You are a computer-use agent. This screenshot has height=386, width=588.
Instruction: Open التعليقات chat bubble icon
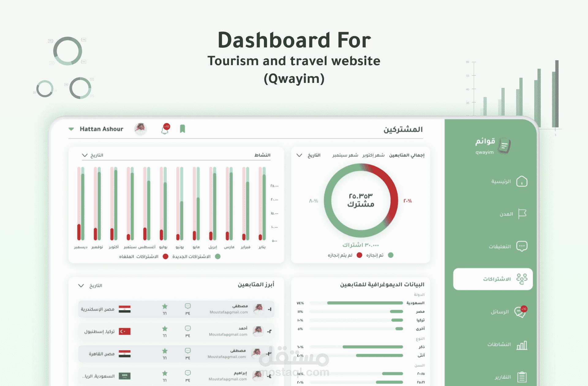coord(522,246)
